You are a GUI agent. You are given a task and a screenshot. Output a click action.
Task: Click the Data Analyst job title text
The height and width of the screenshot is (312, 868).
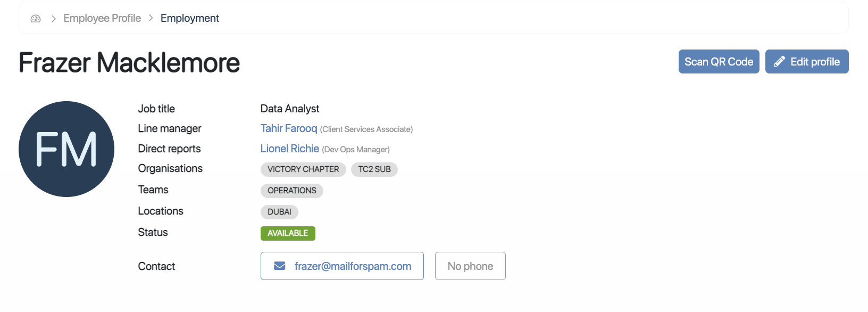click(290, 109)
